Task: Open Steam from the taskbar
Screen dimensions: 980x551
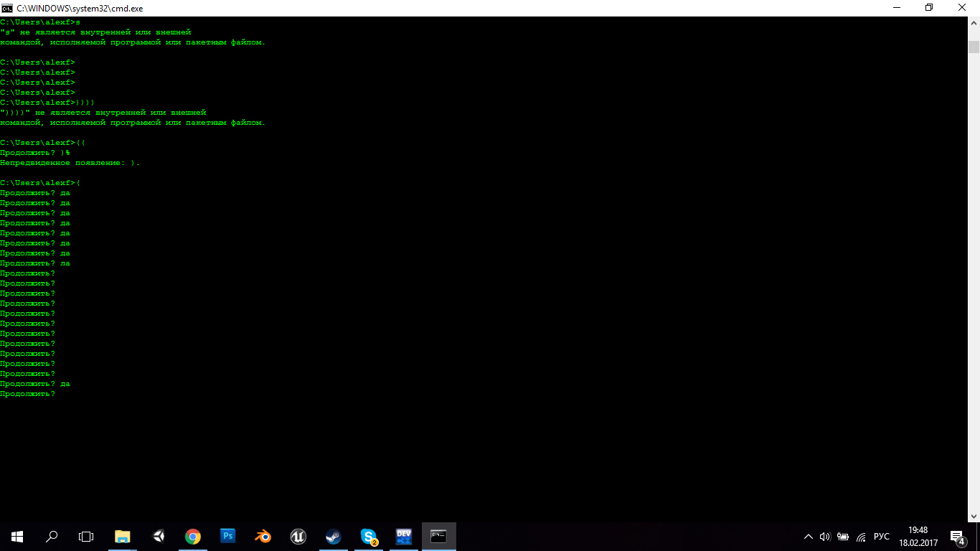Action: pos(334,536)
